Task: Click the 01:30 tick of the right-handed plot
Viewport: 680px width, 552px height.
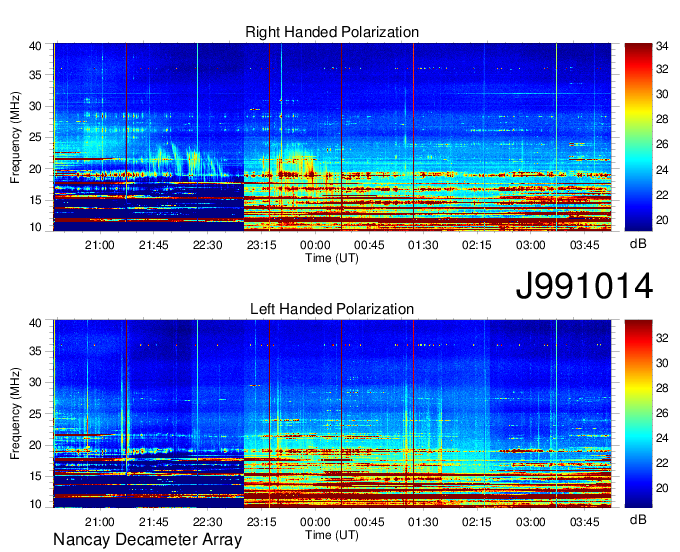Action: [x=423, y=245]
